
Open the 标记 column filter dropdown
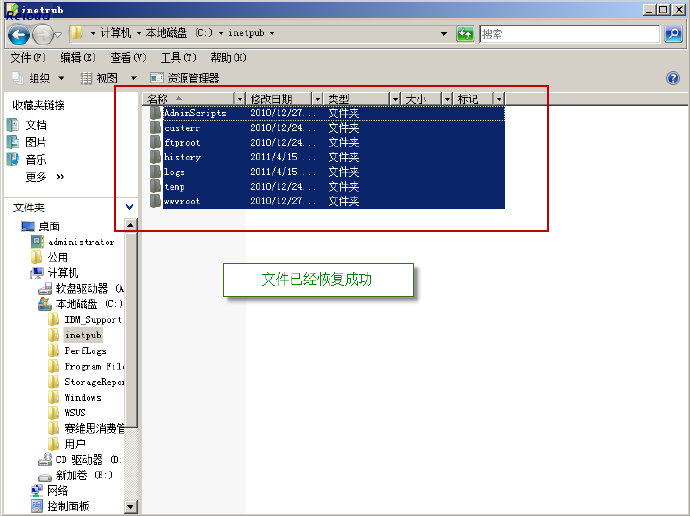pyautogui.click(x=499, y=99)
